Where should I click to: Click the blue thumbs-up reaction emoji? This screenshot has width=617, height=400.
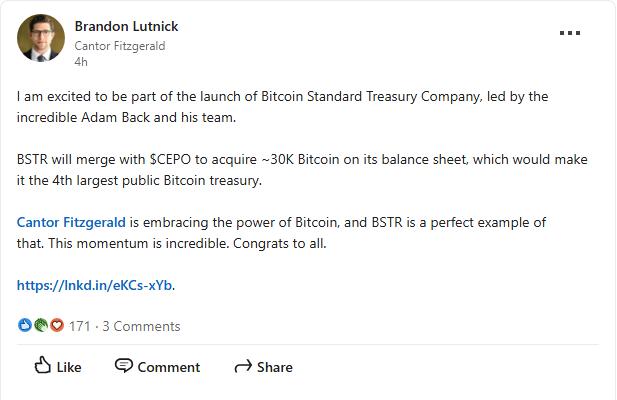[x=25, y=325]
